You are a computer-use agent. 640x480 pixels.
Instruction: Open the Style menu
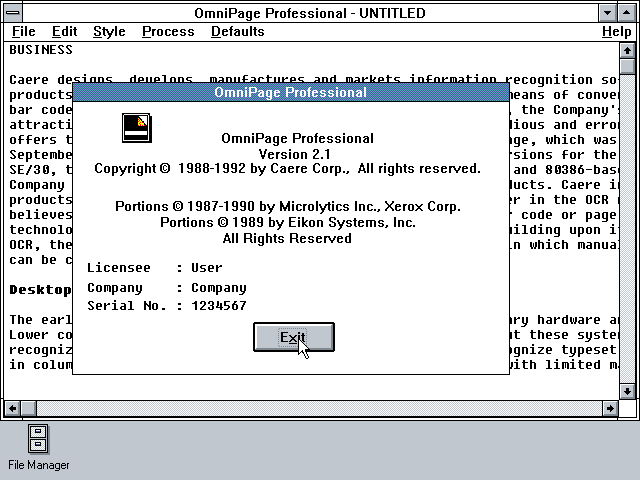(109, 31)
